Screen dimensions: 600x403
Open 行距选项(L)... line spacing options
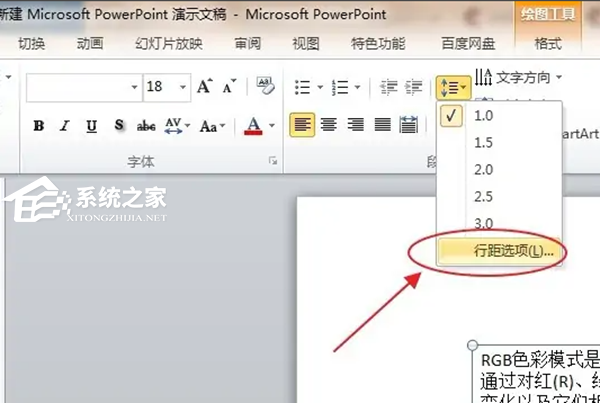point(500,251)
